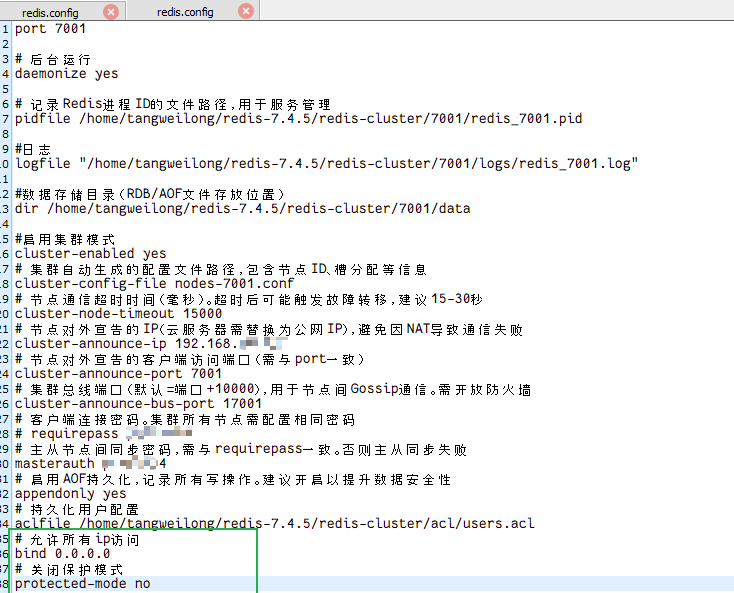The width and height of the screenshot is (734, 593).
Task: Click the commented '# requirepass' line
Action: [x=103, y=433]
